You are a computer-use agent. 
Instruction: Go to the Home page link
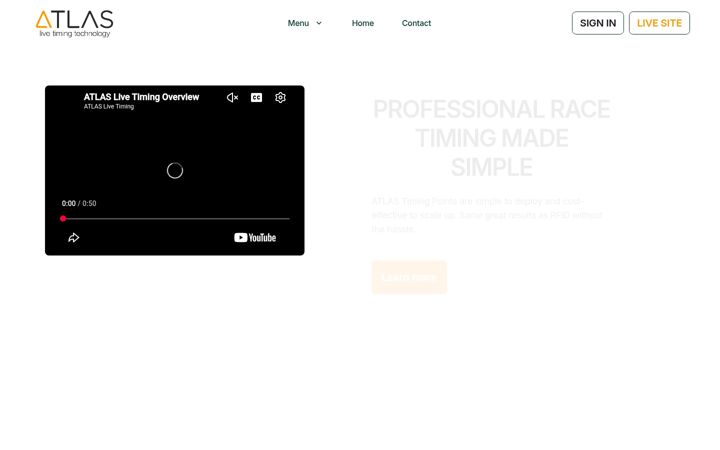(363, 23)
